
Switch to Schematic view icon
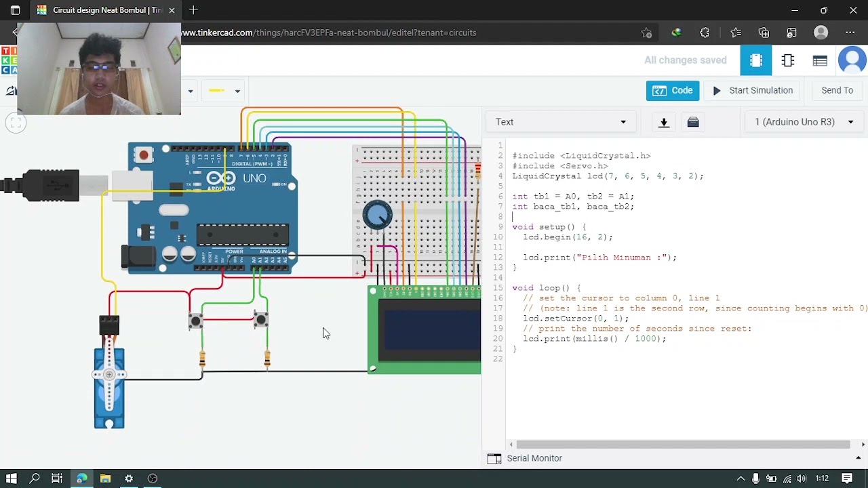point(788,60)
